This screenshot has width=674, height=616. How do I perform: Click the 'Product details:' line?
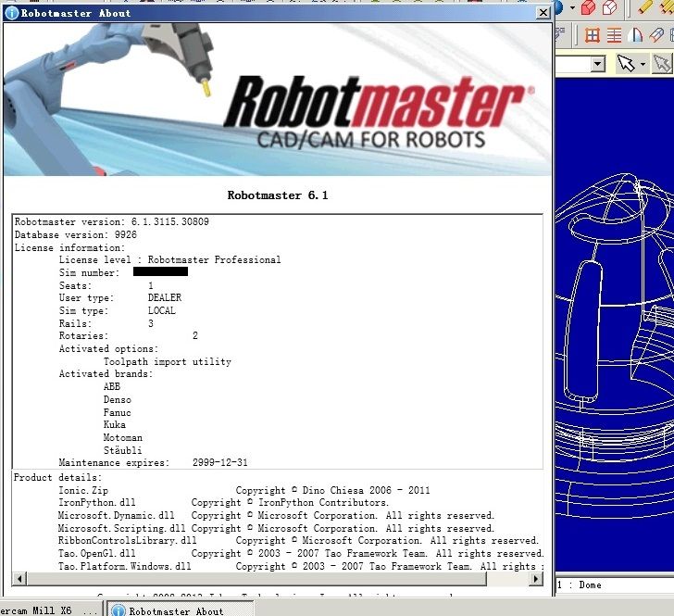tap(58, 477)
